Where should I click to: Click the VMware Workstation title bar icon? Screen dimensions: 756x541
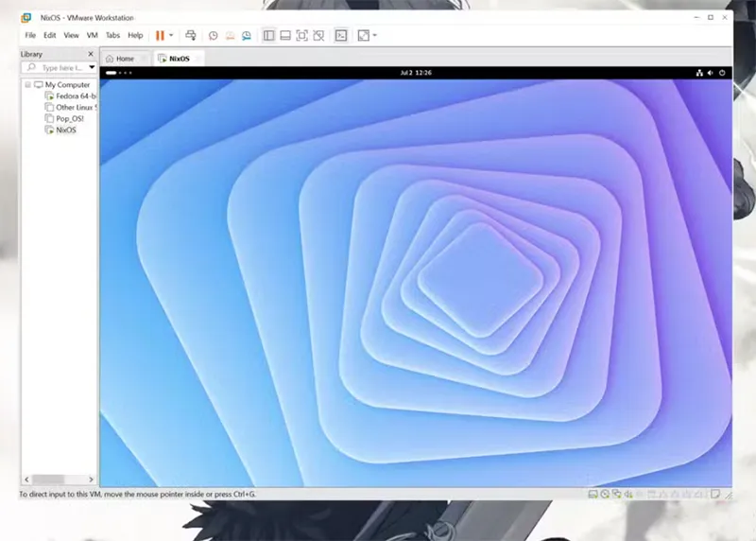(x=26, y=18)
